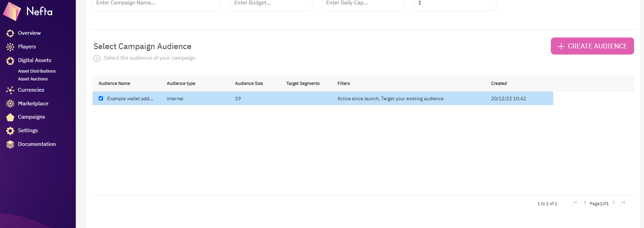The height and width of the screenshot is (228, 644).
Task: Select the 'Example wallet add...' audience name
Action: 130,98
